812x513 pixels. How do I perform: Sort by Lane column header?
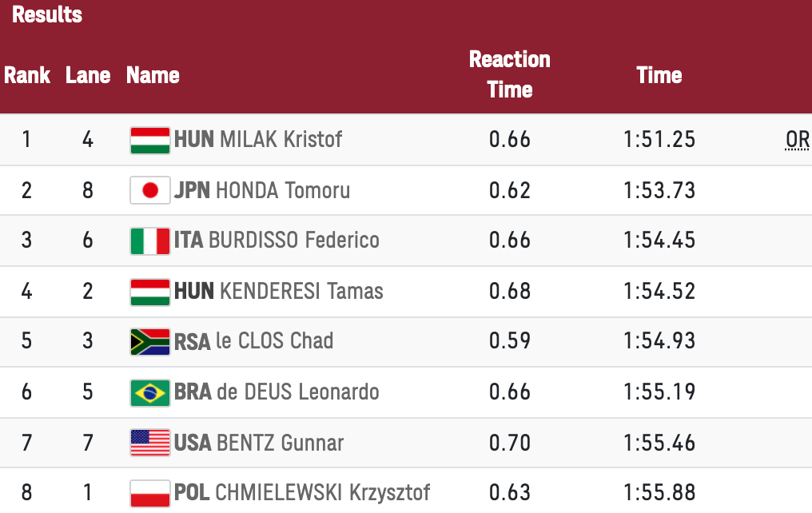click(88, 75)
